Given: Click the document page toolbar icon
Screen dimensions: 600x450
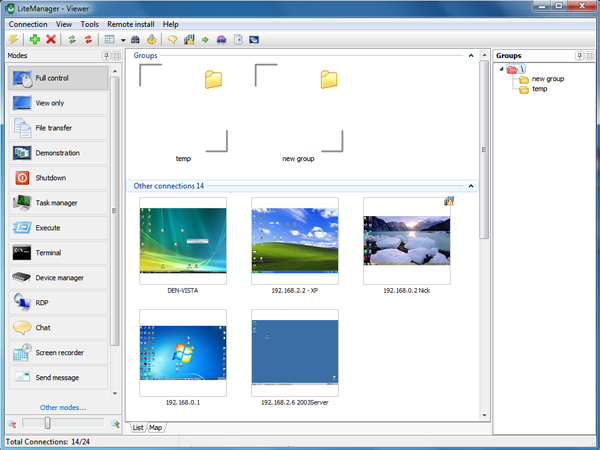Looking at the screenshot, I should [x=238, y=39].
